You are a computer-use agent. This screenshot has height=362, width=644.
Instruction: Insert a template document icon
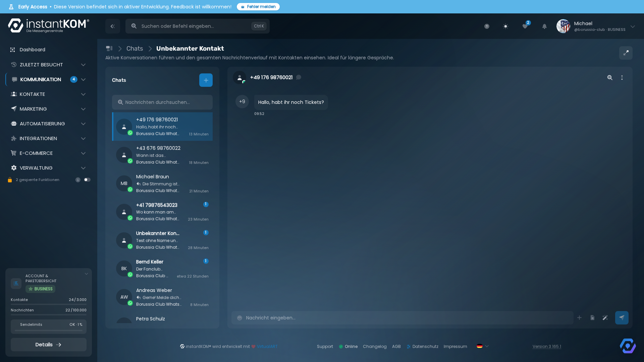click(592, 317)
